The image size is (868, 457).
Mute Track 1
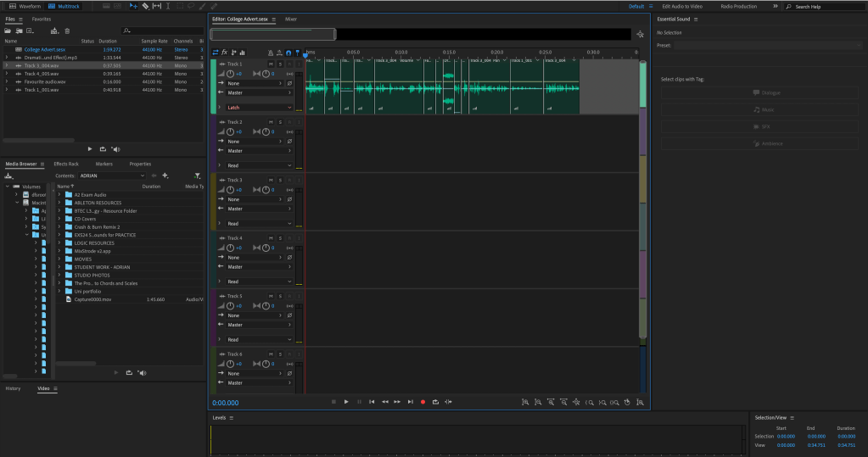coord(271,64)
